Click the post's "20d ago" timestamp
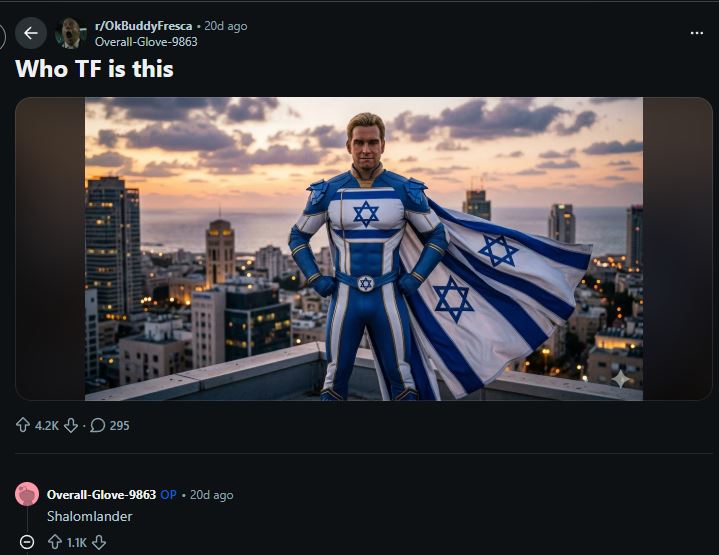The width and height of the screenshot is (719, 555). 225,26
